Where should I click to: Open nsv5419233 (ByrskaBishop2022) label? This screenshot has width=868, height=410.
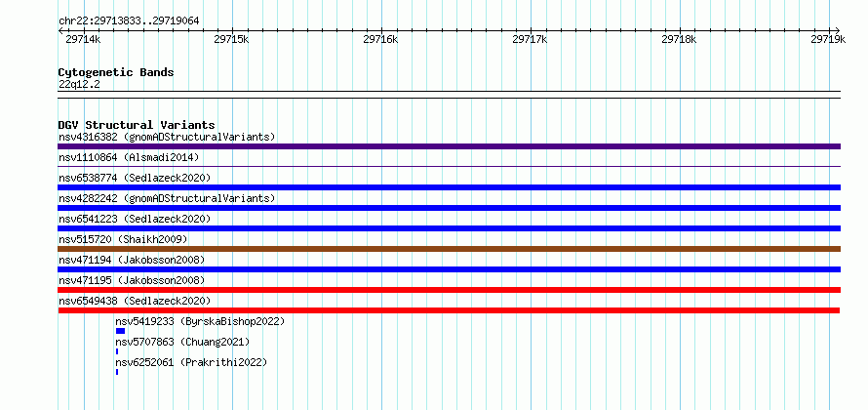coord(200,321)
